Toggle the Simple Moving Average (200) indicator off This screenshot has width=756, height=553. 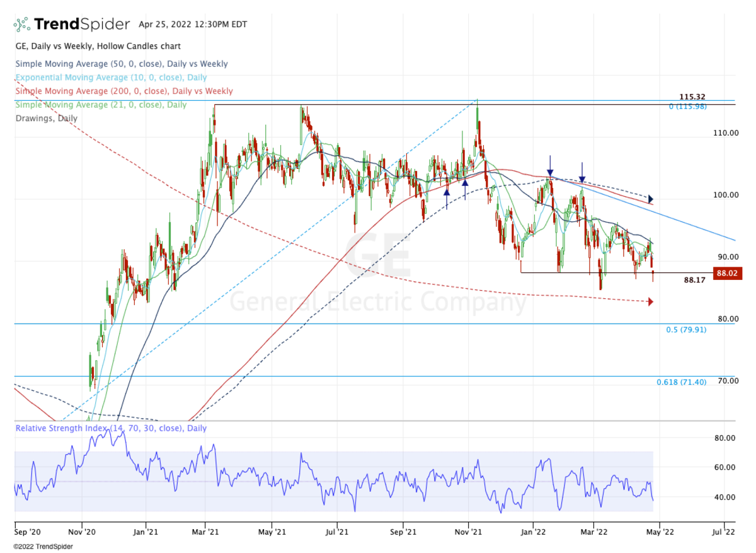125,91
